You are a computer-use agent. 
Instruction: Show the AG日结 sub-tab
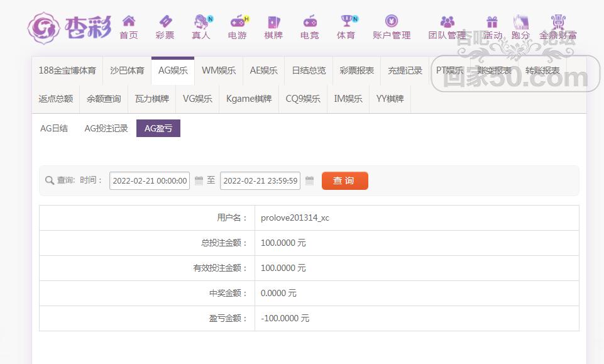click(x=54, y=128)
